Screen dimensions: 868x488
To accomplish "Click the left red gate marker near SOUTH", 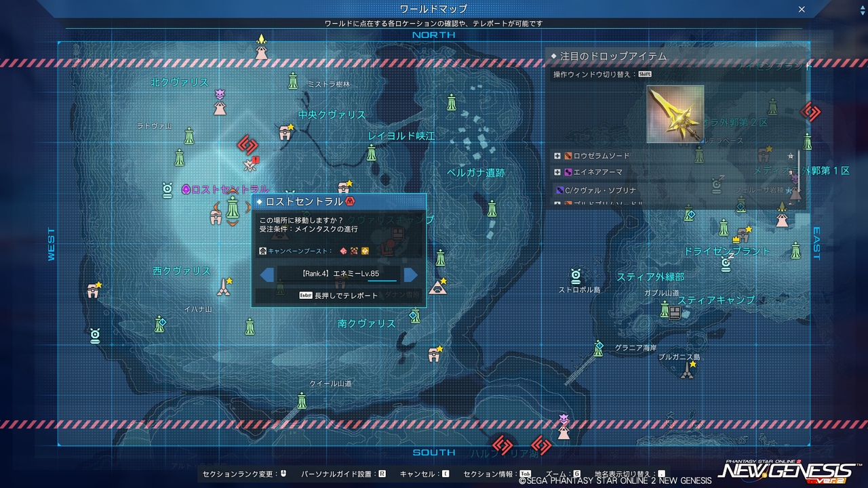I will [502, 445].
